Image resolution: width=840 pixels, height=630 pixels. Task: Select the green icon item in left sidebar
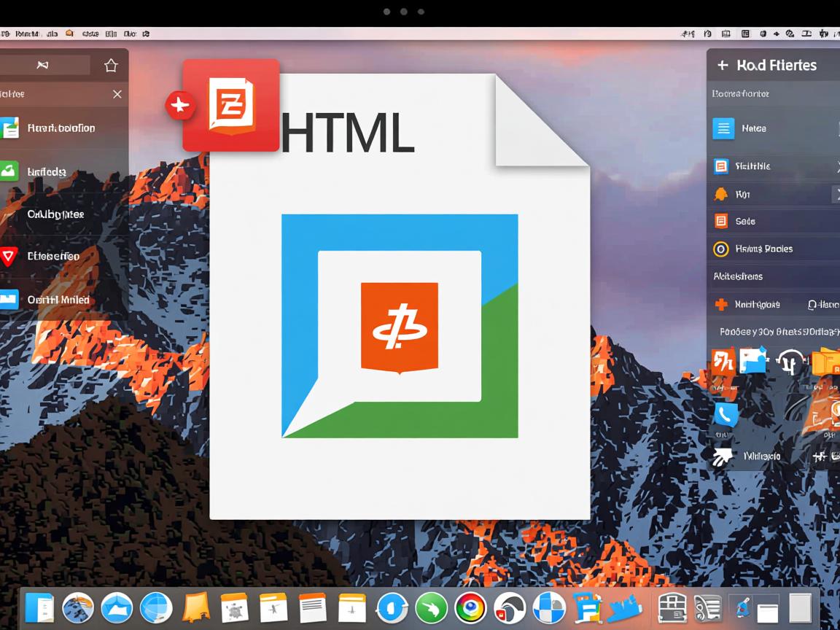coord(8,172)
